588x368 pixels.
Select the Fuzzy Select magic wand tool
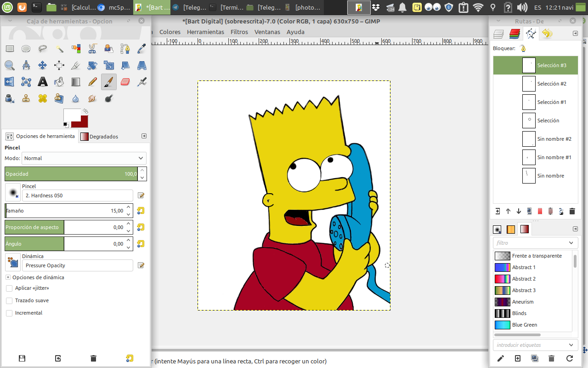pyautogui.click(x=59, y=48)
